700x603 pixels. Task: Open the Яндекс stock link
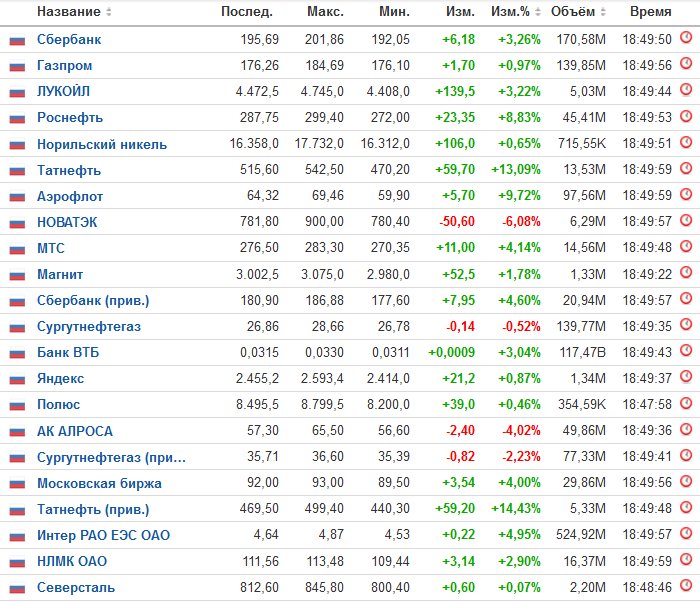[60, 378]
